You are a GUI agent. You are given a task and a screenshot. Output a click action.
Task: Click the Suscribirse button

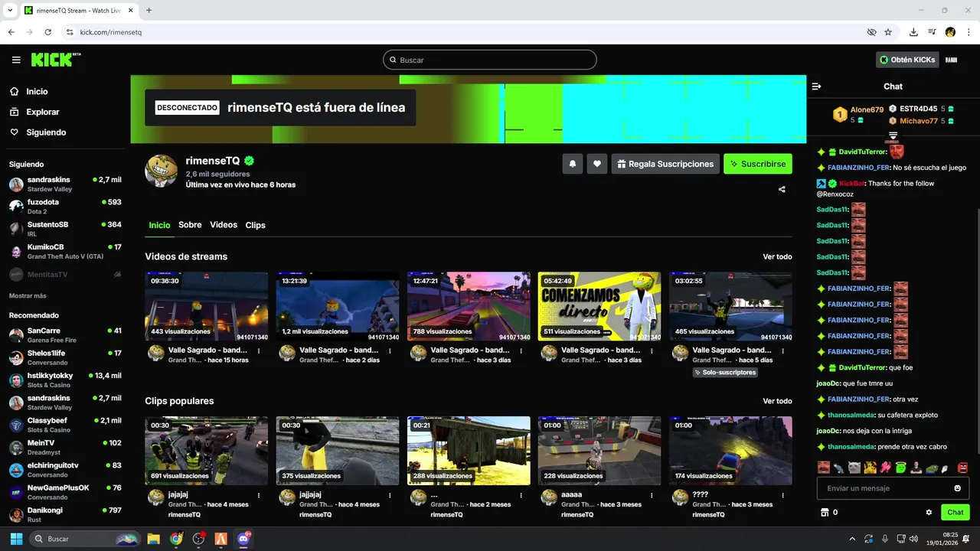point(758,164)
